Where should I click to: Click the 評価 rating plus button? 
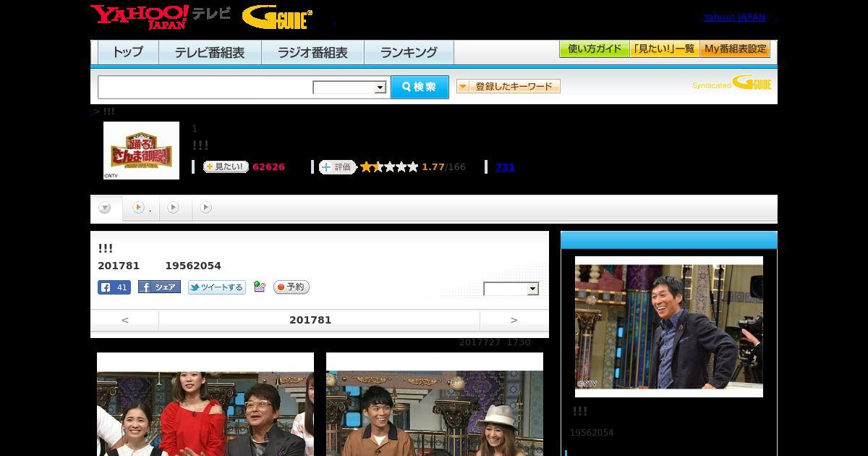coord(338,167)
